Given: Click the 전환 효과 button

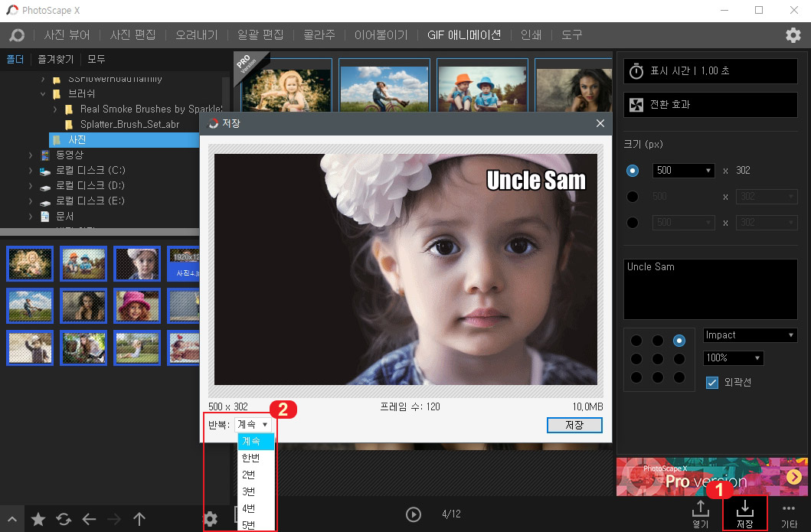Looking at the screenshot, I should [x=711, y=105].
